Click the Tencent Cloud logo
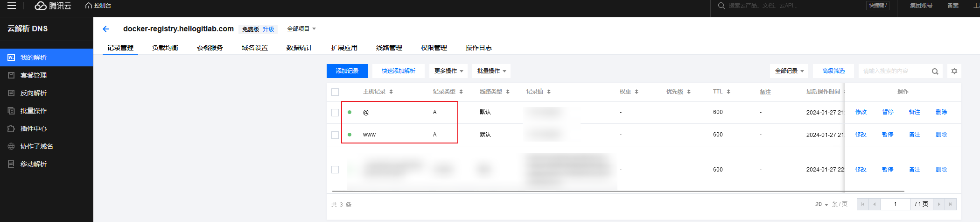Viewport: 980px width, 222px height. tap(53, 6)
